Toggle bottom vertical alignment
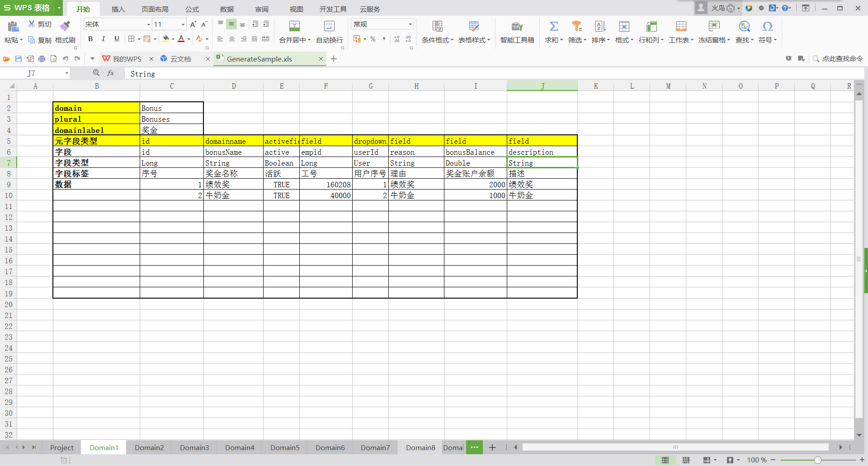Image resolution: width=868 pixels, height=466 pixels. [x=242, y=24]
